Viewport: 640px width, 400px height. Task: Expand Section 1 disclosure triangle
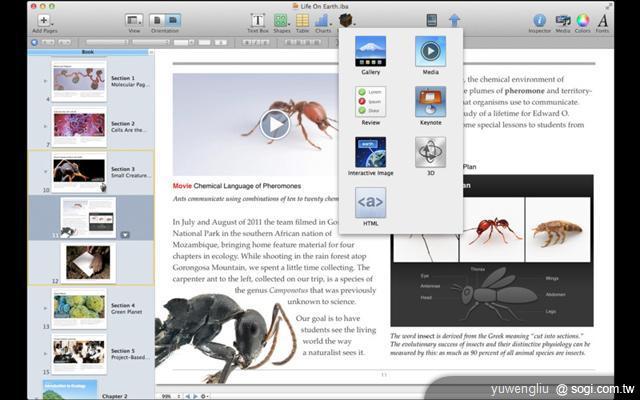[45, 81]
